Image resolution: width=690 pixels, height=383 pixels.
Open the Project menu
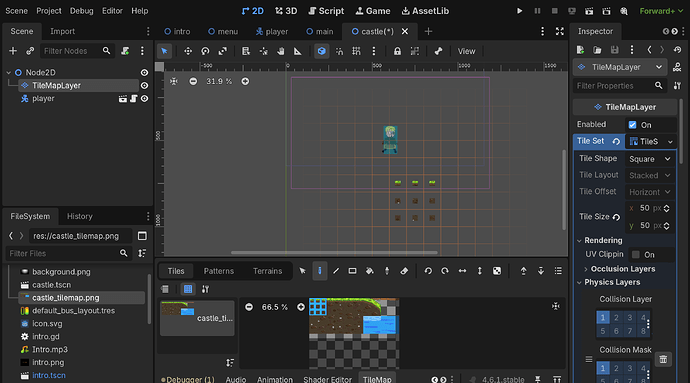[x=49, y=11]
